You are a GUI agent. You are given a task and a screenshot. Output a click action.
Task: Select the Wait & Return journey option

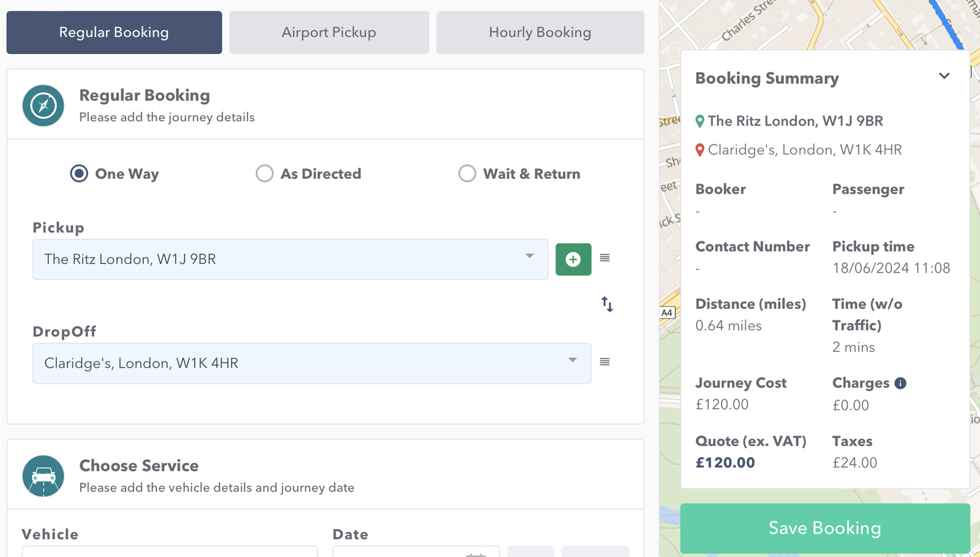pos(467,173)
